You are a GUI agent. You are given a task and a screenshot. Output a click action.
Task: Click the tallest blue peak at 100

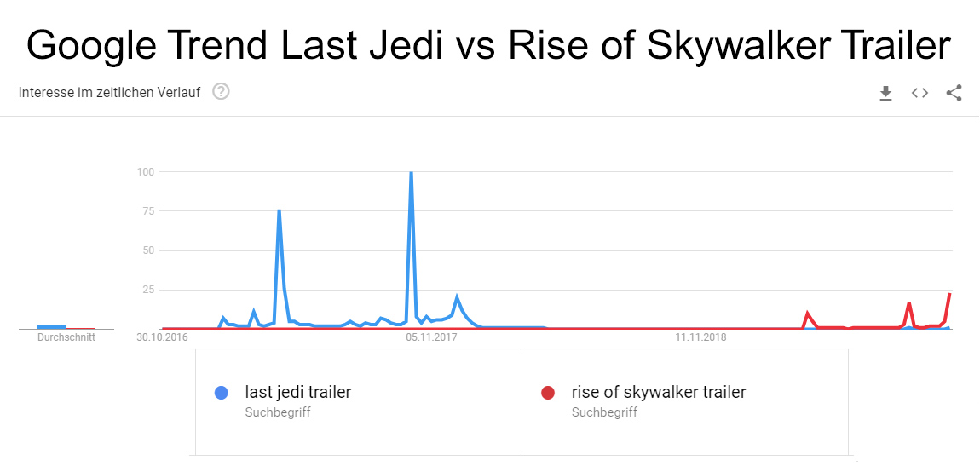pos(412,174)
